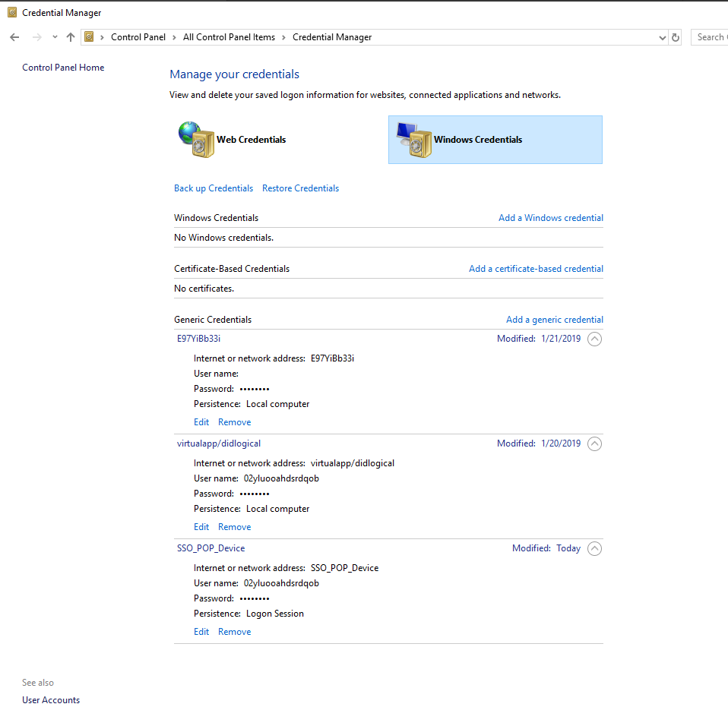This screenshot has width=728, height=707.
Task: Add a generic credential
Action: [554, 320]
